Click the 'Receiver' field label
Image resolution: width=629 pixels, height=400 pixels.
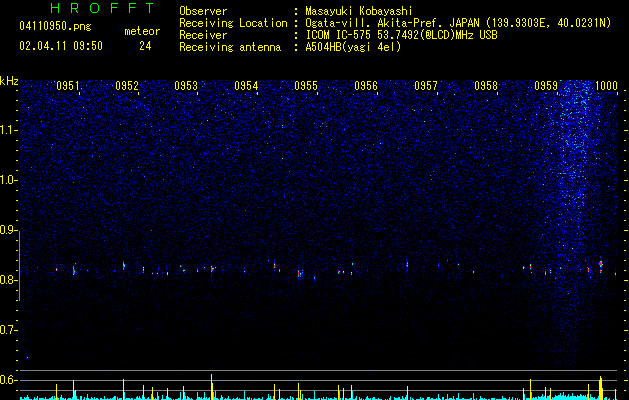coord(203,35)
